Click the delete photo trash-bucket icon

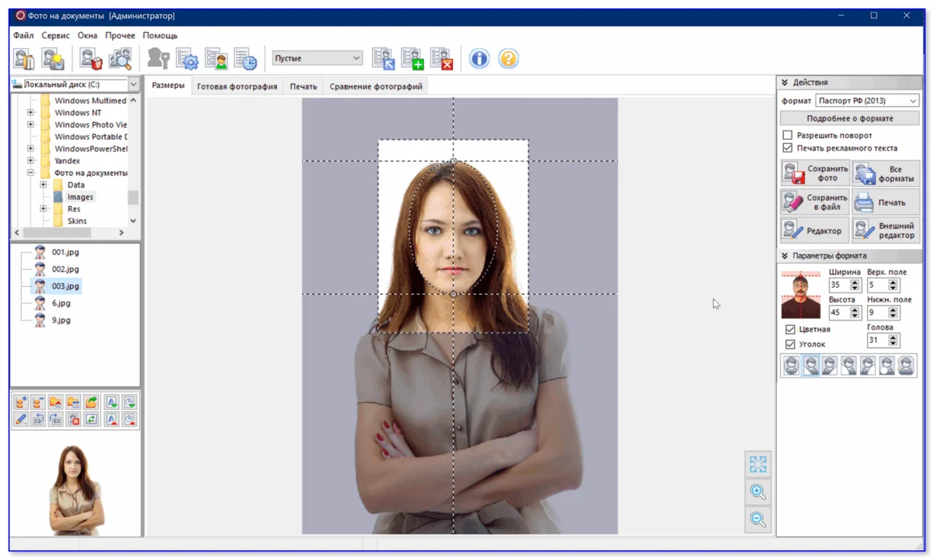tap(91, 58)
